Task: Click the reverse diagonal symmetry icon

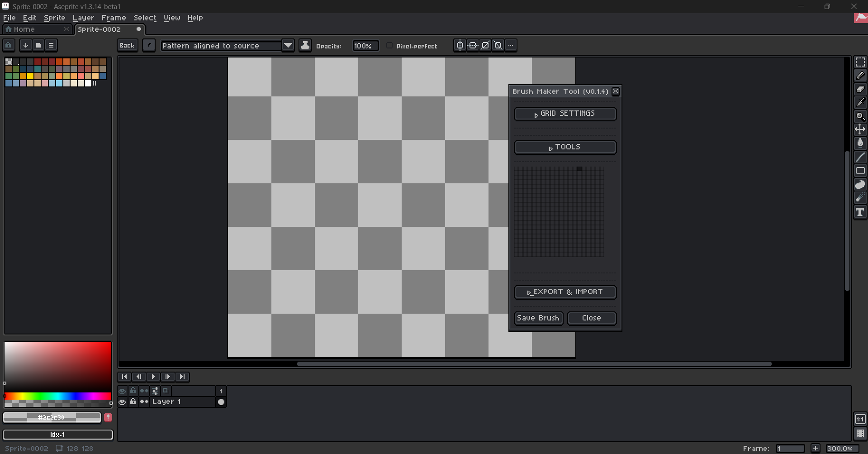Action: [498, 45]
